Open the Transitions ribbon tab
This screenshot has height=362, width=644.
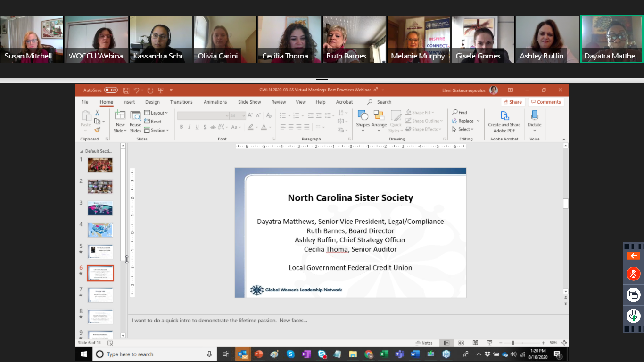click(181, 102)
